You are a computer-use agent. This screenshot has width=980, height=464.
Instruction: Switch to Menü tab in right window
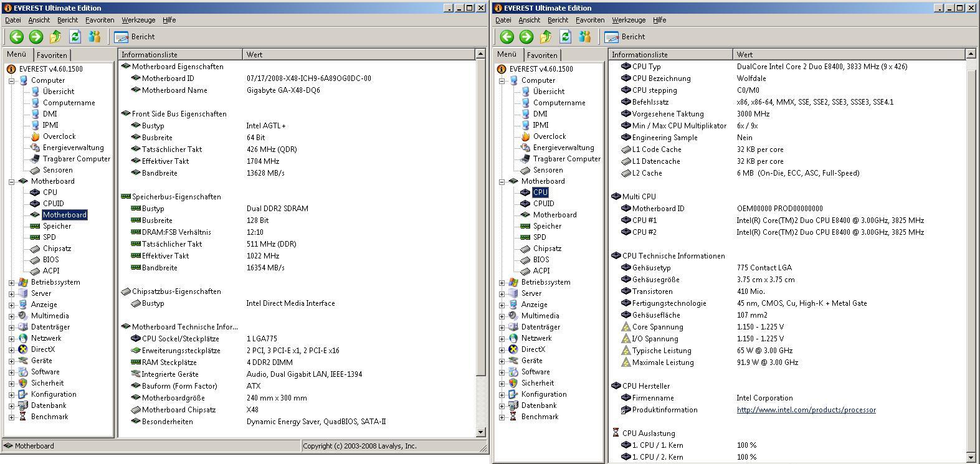coord(507,54)
